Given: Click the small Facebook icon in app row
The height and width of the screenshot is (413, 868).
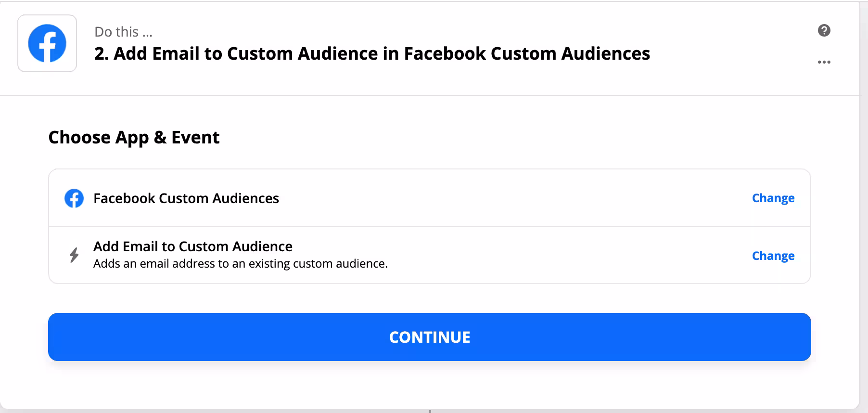Looking at the screenshot, I should click(74, 198).
